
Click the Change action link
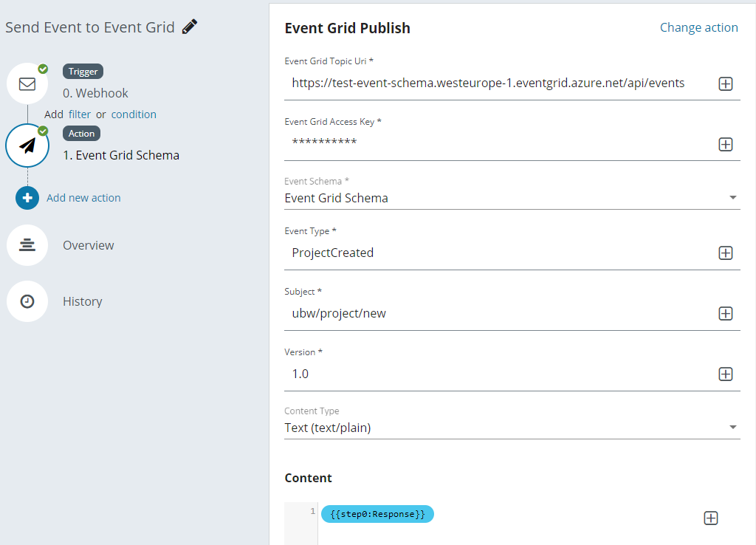[x=698, y=27]
